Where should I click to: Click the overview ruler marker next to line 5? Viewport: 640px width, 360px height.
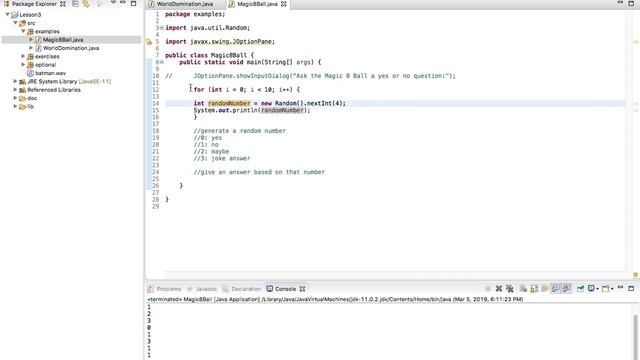[x=635, y=42]
